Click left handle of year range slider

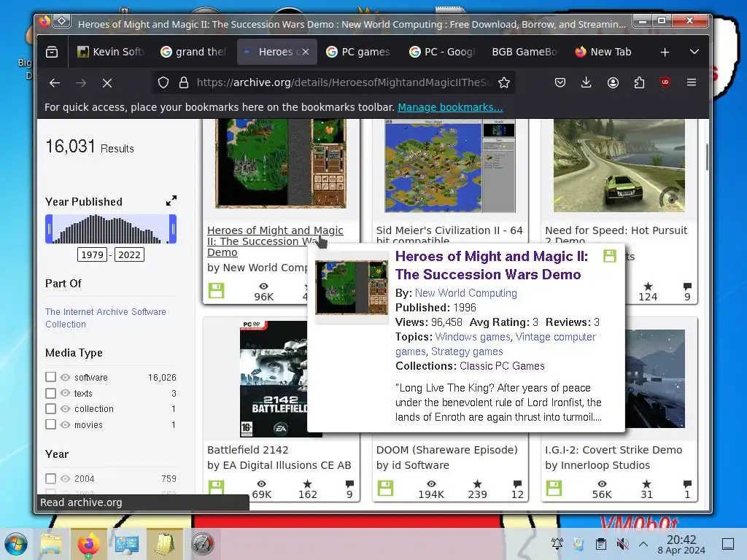coord(49,229)
